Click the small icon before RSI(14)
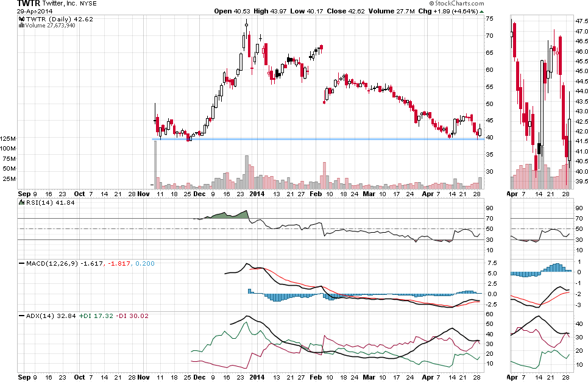 coord(22,202)
